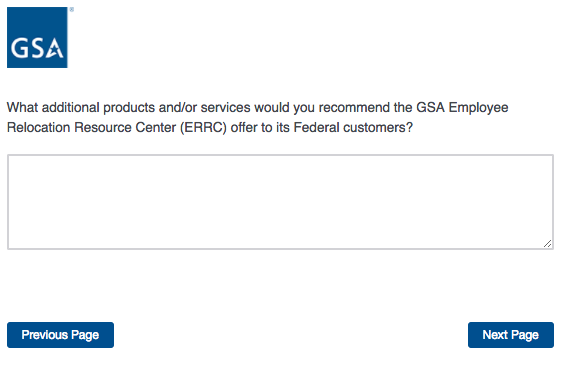Go to the Next Page
Viewport: 564px width, 374px height.
click(511, 335)
